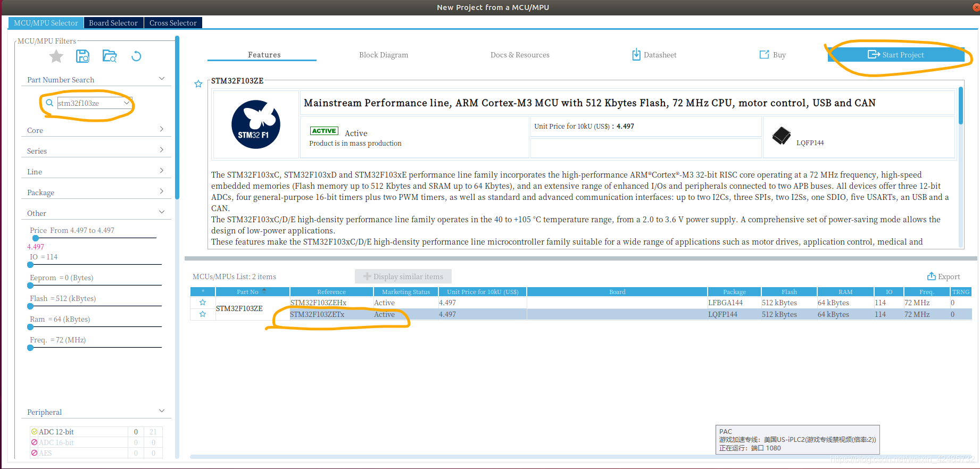Screen dimensions: 980x469
Task: Sort by Unit Price for 10kU column
Action: click(x=483, y=292)
